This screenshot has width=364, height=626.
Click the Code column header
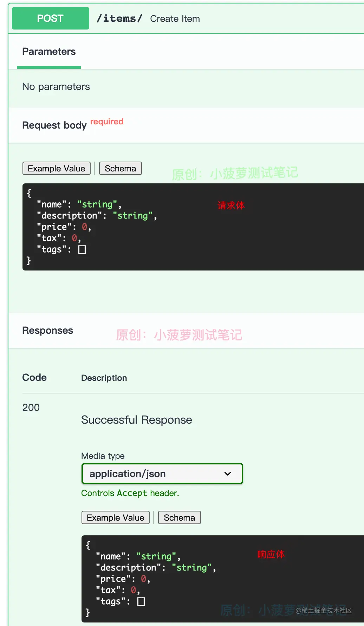[34, 378]
